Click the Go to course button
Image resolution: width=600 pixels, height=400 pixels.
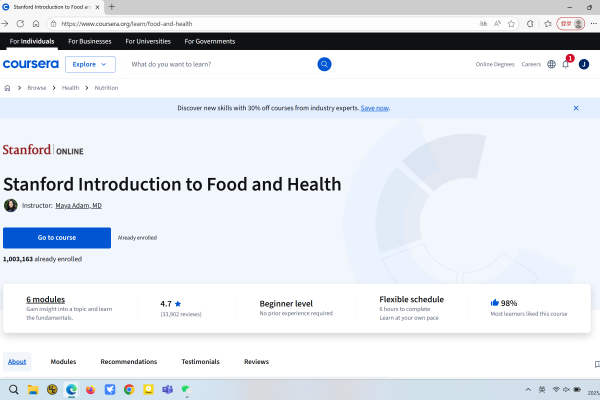57,238
